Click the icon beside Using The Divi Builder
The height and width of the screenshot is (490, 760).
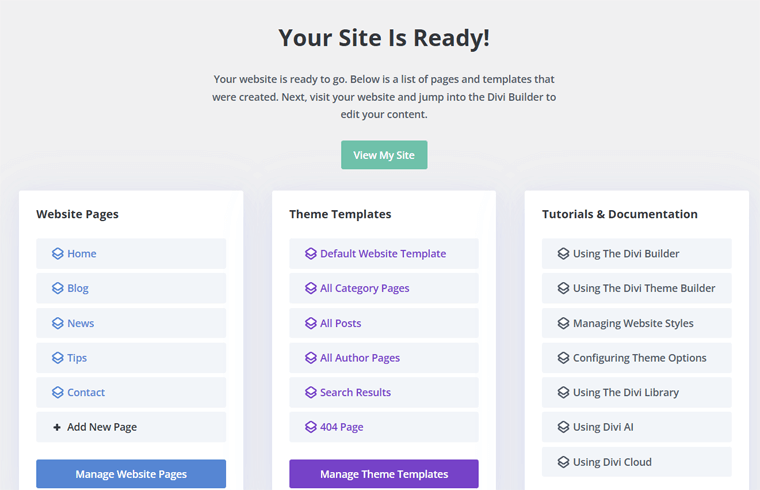click(563, 253)
